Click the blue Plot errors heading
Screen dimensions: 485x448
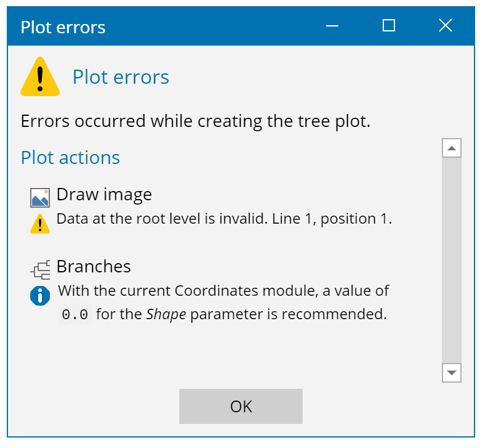coord(121,77)
